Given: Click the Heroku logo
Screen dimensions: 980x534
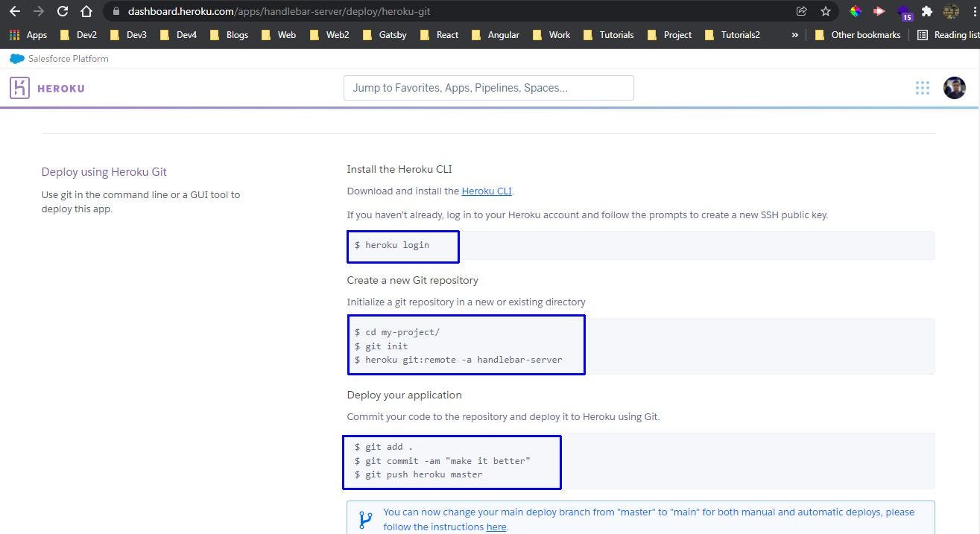Looking at the screenshot, I should (x=19, y=88).
